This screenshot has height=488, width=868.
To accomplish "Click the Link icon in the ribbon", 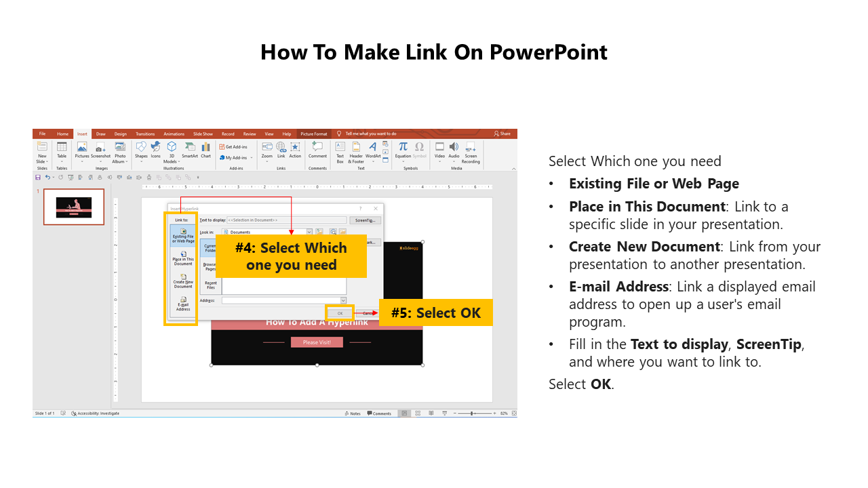I will coord(281,147).
